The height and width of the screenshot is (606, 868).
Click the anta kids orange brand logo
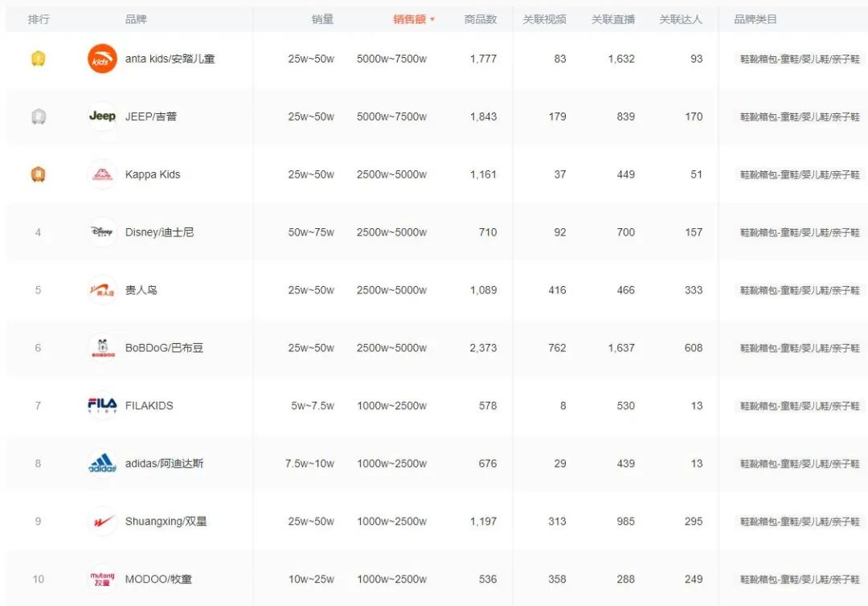coord(102,59)
